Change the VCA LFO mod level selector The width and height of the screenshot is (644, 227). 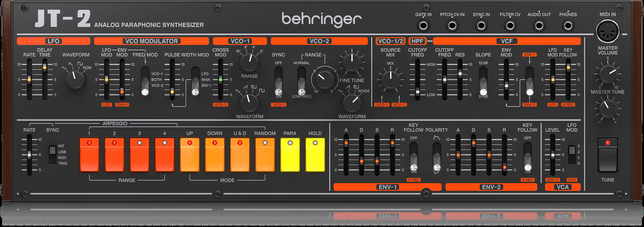click(572, 154)
